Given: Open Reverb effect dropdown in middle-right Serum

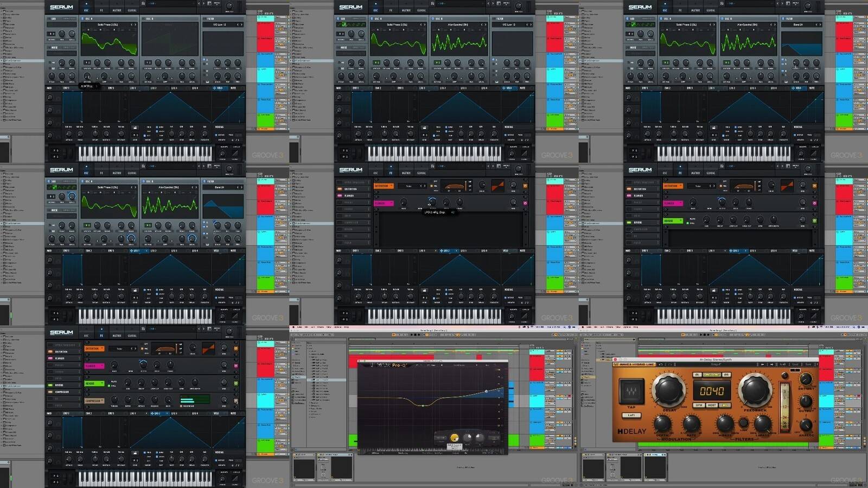Looking at the screenshot, I should [x=672, y=220].
